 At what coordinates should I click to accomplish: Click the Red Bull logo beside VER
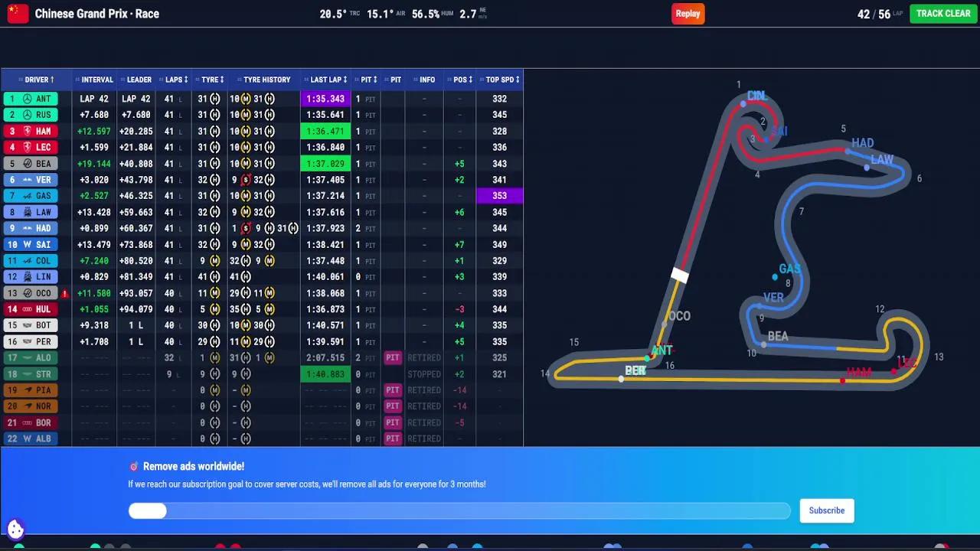pyautogui.click(x=27, y=180)
